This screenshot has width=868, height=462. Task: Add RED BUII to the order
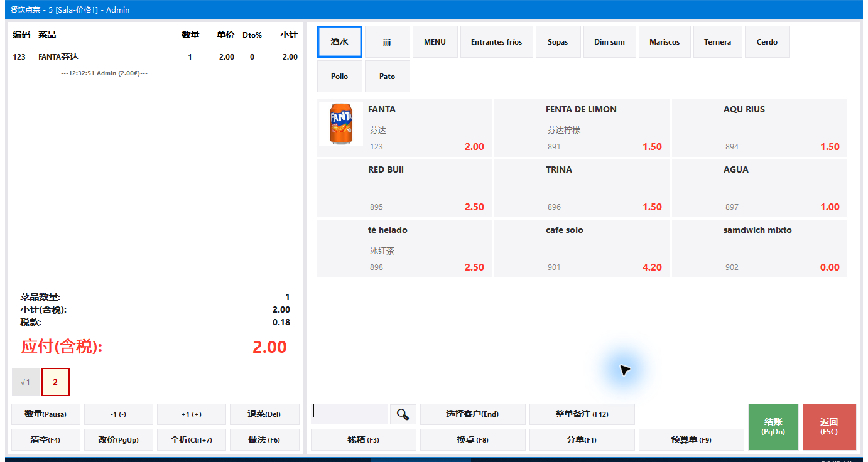pos(404,188)
